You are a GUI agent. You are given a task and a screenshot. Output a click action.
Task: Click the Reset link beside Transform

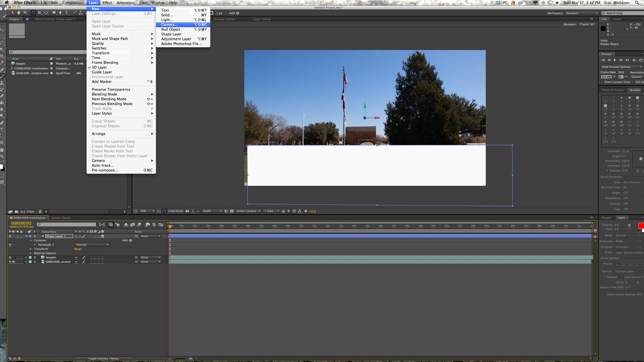pyautogui.click(x=78, y=249)
